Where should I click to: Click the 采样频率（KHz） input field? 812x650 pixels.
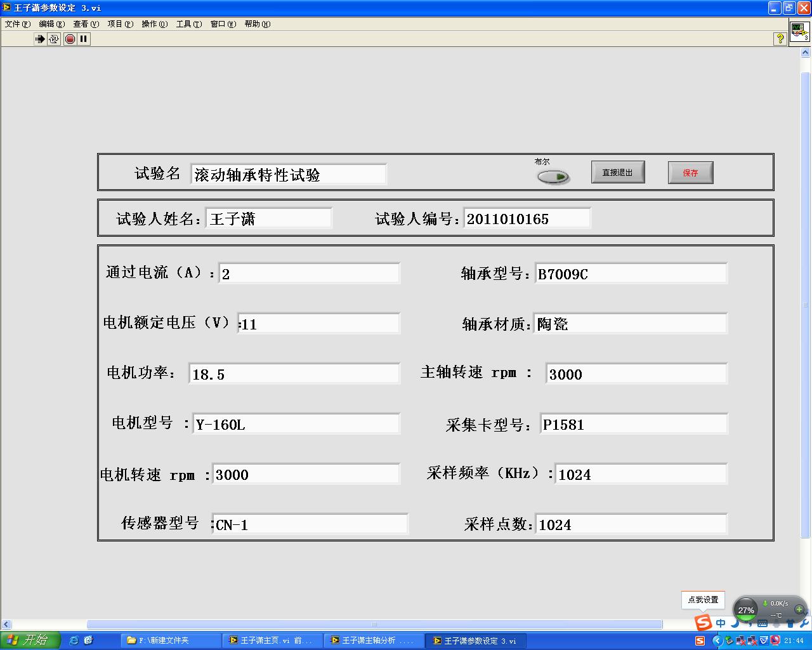pyautogui.click(x=641, y=474)
